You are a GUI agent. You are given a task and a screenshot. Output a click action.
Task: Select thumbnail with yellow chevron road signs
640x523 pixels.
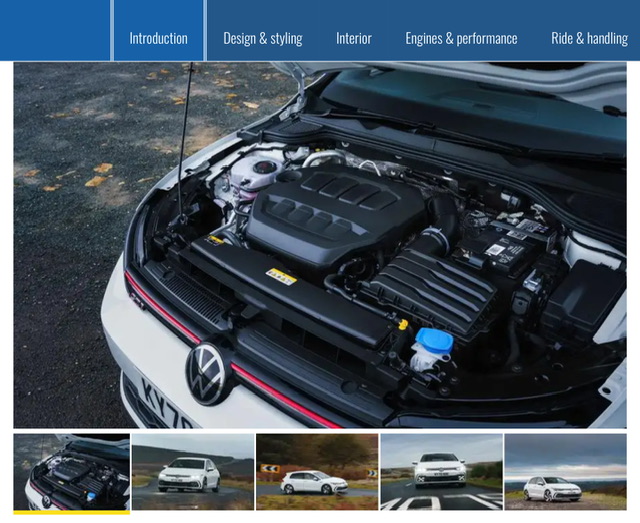pyautogui.click(x=317, y=472)
